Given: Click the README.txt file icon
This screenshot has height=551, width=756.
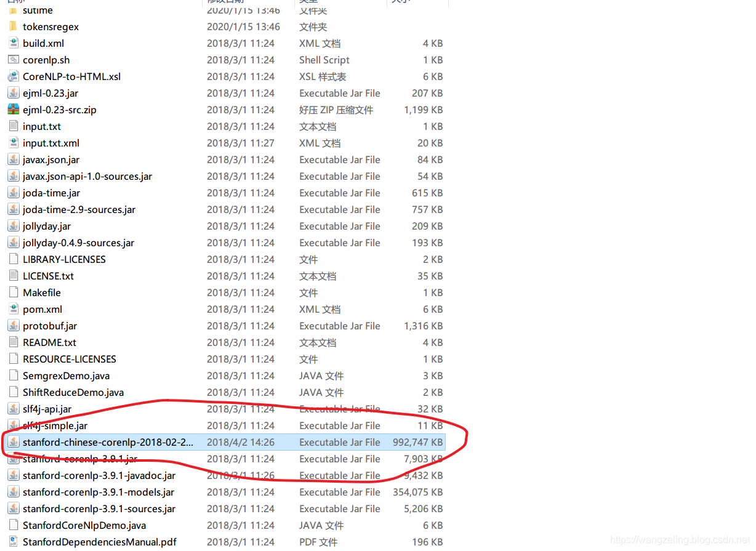Looking at the screenshot, I should tap(13, 342).
